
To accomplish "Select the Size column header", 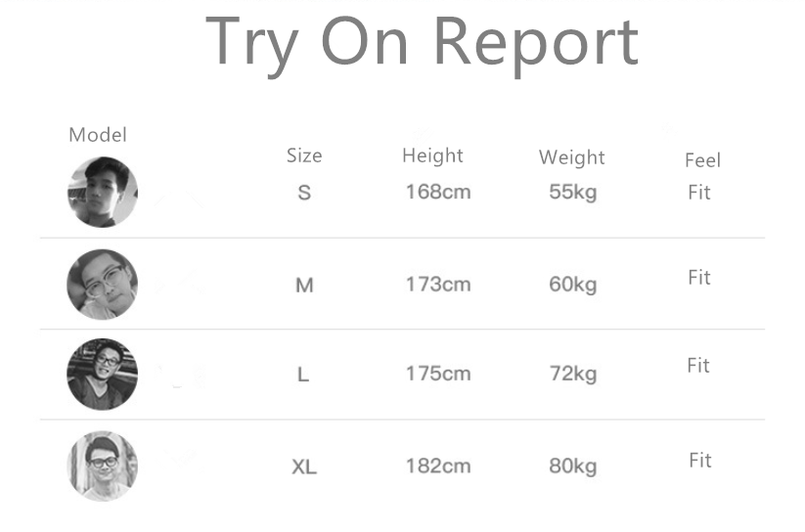I will pos(303,155).
